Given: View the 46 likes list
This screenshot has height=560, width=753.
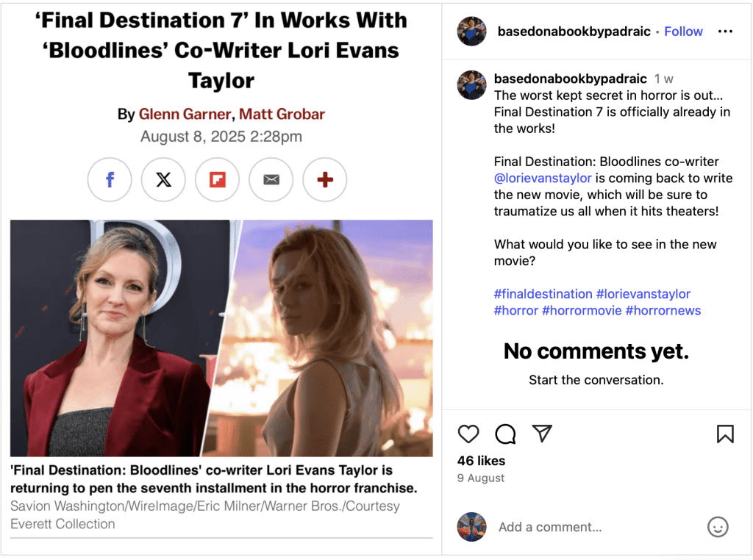Looking at the screenshot, I should (481, 461).
